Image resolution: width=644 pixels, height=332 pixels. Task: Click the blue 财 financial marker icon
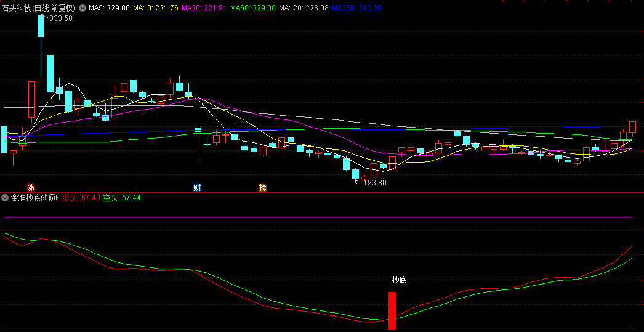coord(197,187)
